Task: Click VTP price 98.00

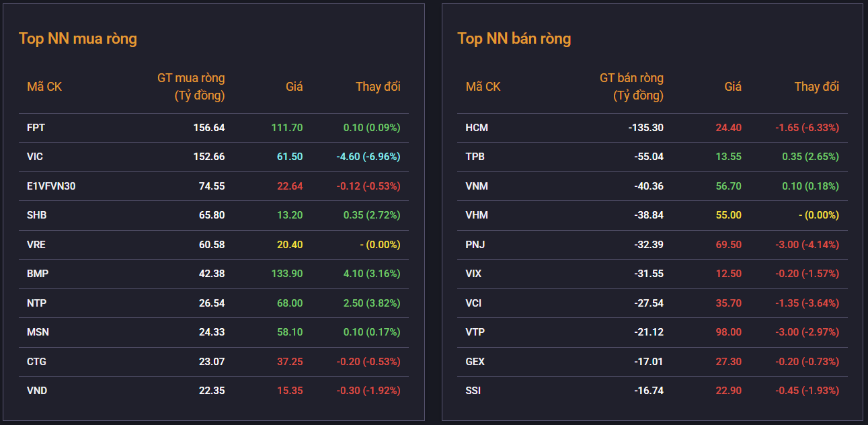Action: pyautogui.click(x=729, y=332)
